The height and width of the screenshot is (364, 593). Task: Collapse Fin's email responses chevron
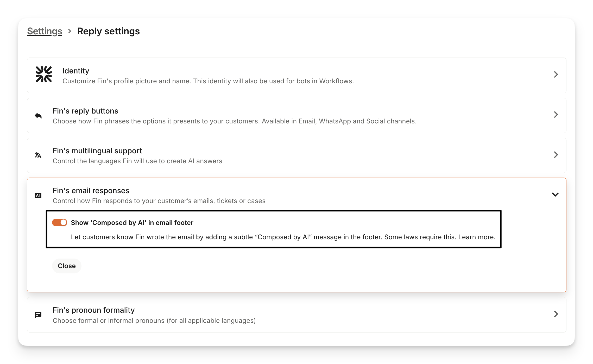[555, 194]
